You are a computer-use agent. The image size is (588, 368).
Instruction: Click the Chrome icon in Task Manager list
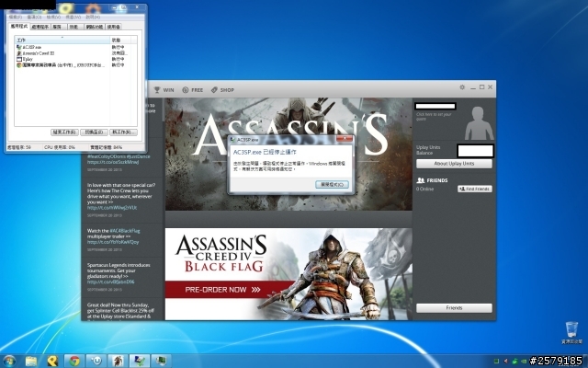(x=19, y=65)
